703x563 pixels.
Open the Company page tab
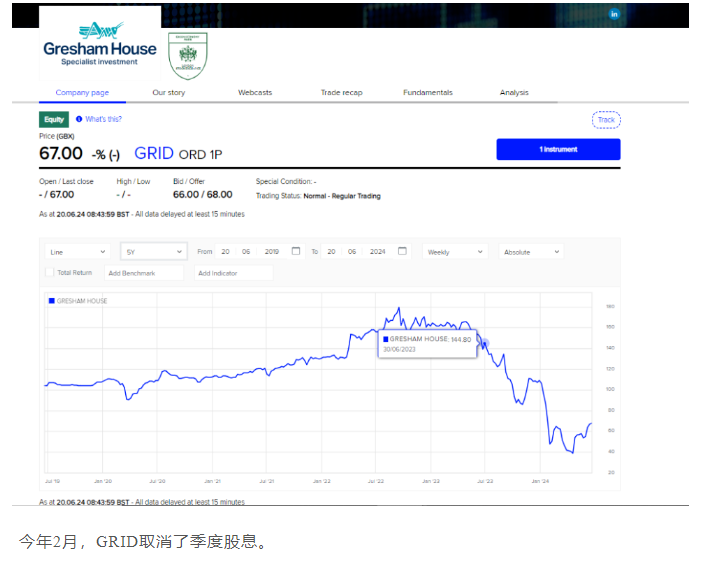tap(82, 92)
